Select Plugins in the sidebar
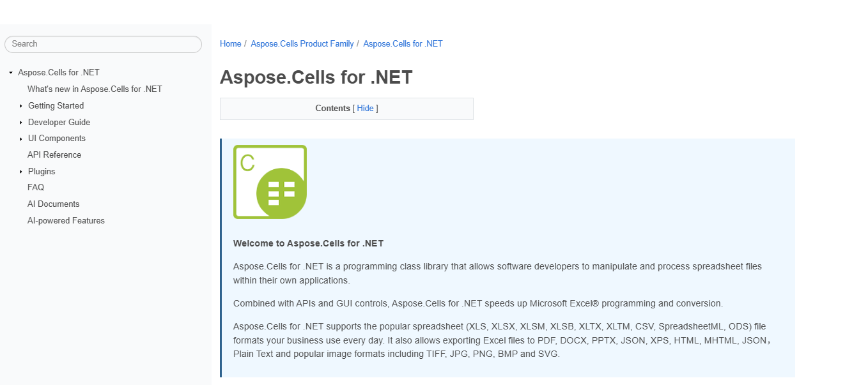 (x=42, y=172)
